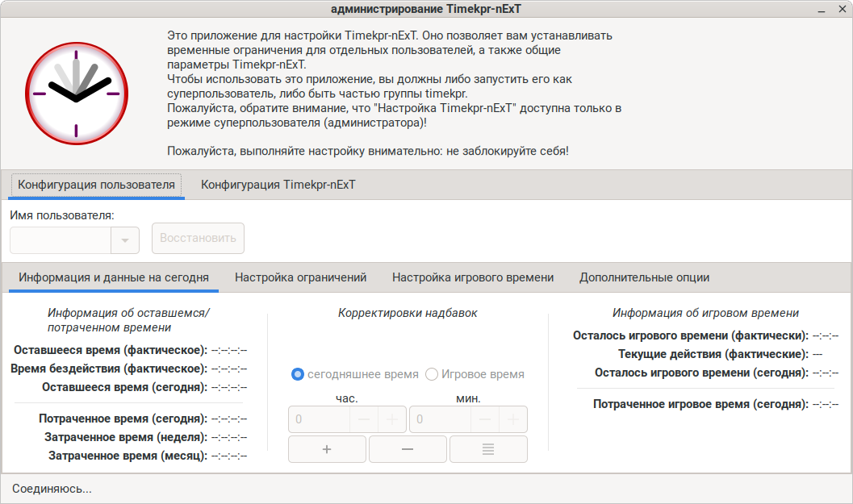
Task: Open the username dropdown arrow
Action: 125,240
